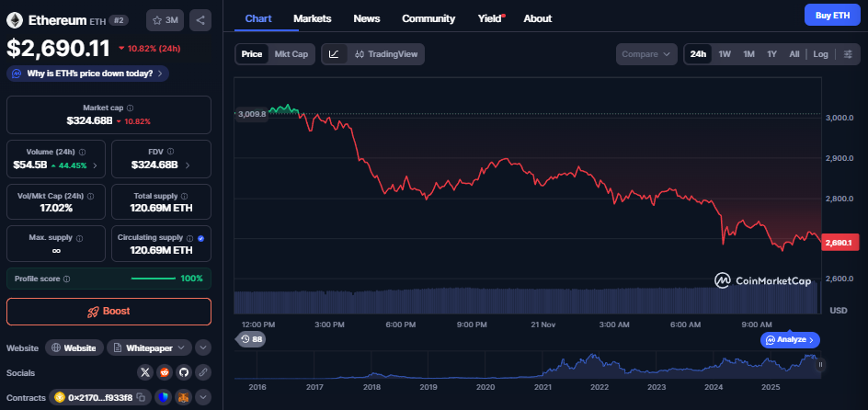Open 'Why is ETH's price down today?'
868x410 pixels.
click(88, 74)
